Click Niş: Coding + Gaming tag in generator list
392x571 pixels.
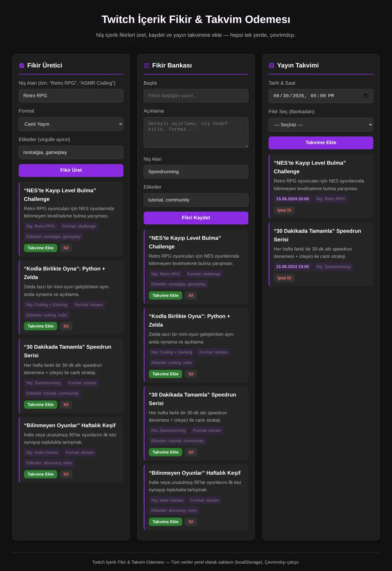coord(47,304)
